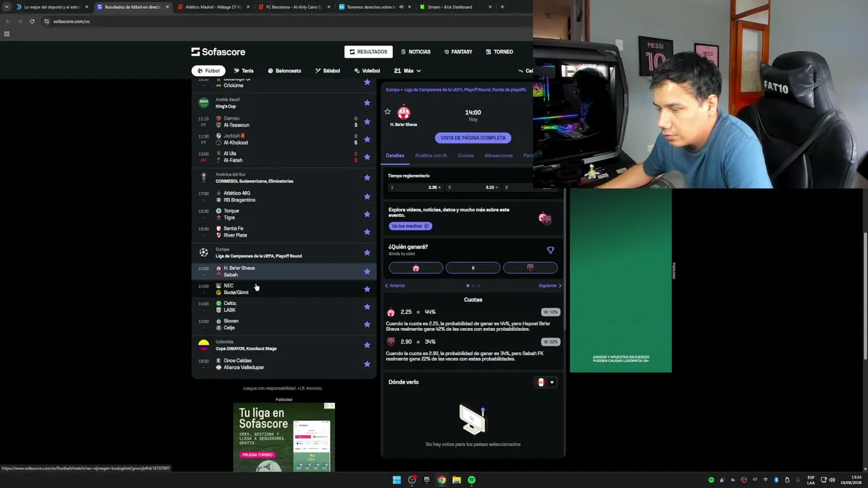The width and height of the screenshot is (868, 488).
Task: Toggle favorite star for Jeddah vs Al-Kholood
Action: (x=367, y=139)
